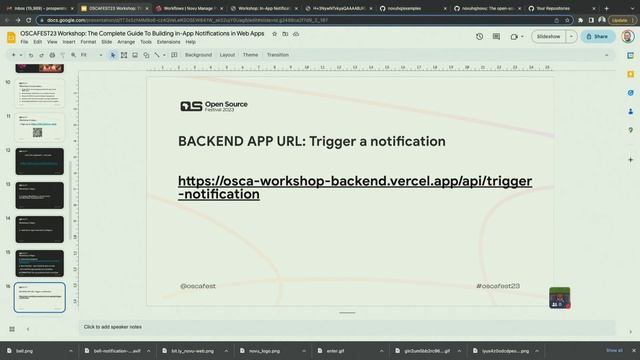This screenshot has height=360, width=640.
Task: Open browser Extensions puzzle icon
Action: point(580,20)
